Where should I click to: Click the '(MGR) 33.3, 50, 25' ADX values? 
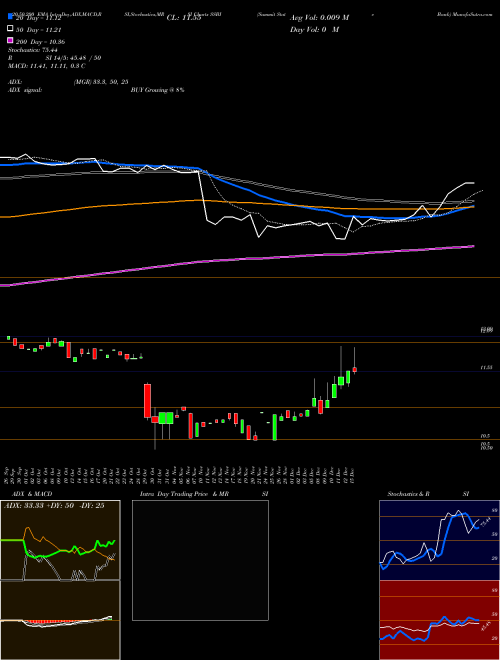coord(101,82)
